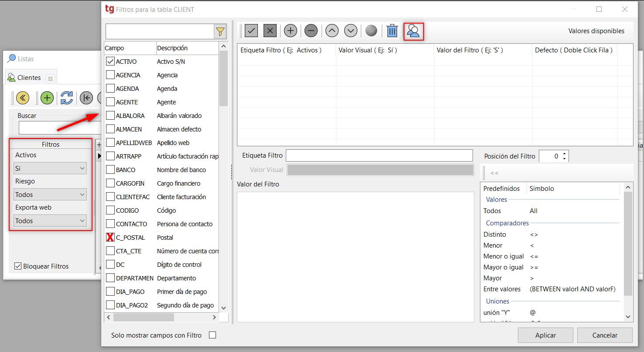Click the CTA_CTE field row
Image resolution: width=644 pixels, height=352 pixels.
pos(161,251)
